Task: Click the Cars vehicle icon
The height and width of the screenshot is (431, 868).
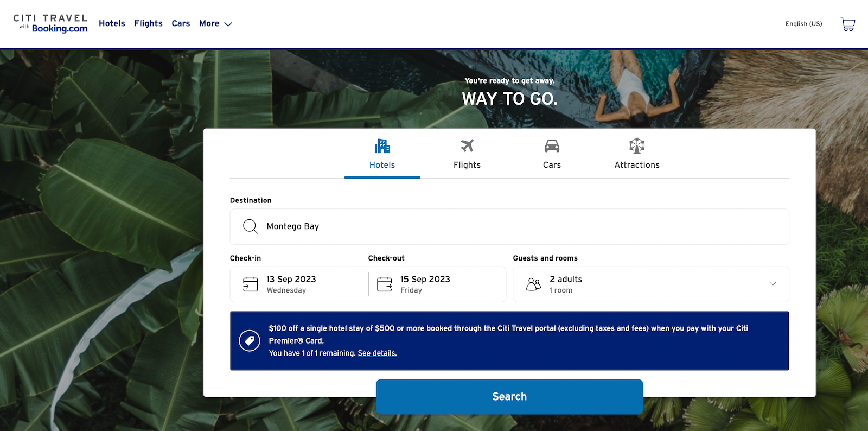Action: tap(552, 146)
